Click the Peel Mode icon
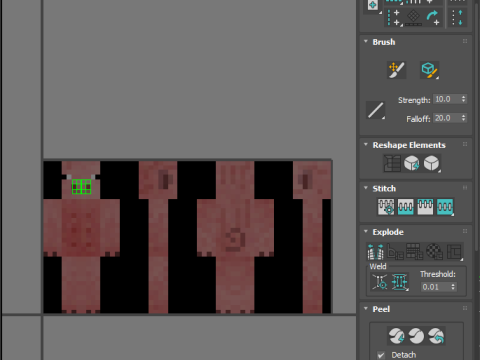 point(416,336)
